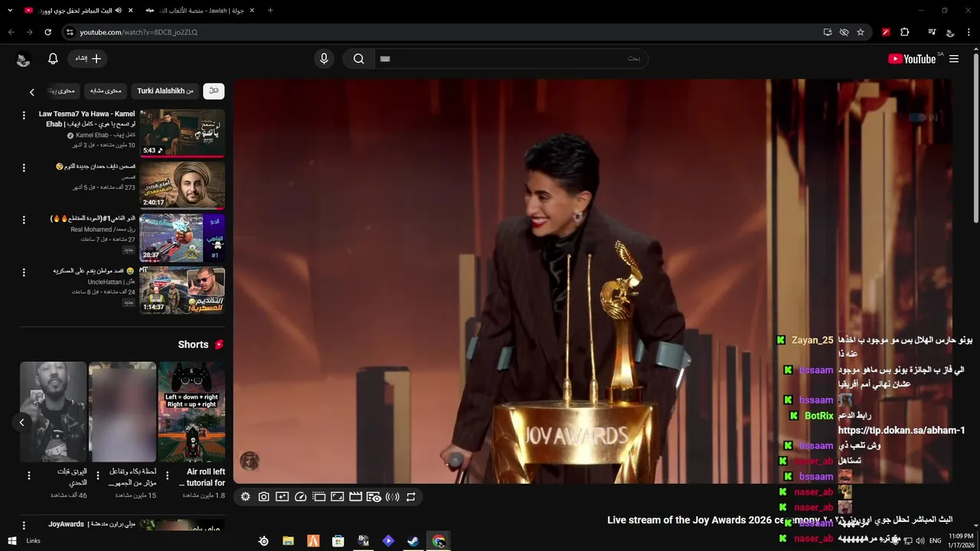Viewport: 980px width, 551px height.
Task: Open Steam from taskbar
Action: (x=413, y=541)
